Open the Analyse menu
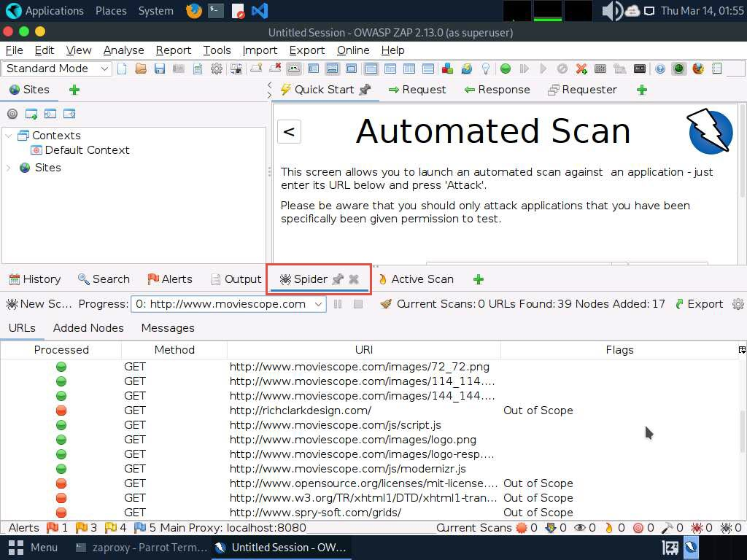The height and width of the screenshot is (560, 747). click(123, 50)
